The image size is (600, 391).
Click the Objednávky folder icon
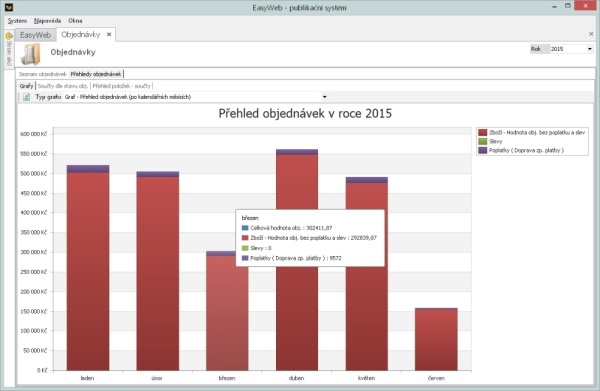tap(30, 54)
